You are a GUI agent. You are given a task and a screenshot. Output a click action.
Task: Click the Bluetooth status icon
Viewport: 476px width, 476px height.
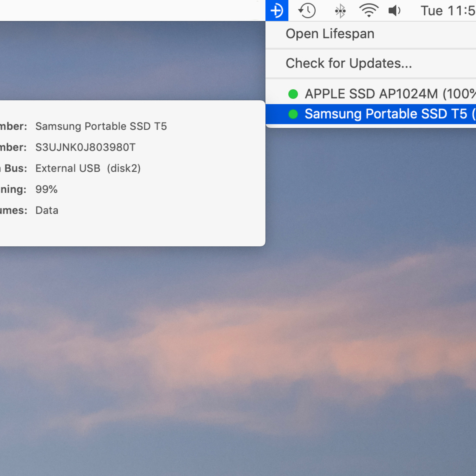click(340, 10)
